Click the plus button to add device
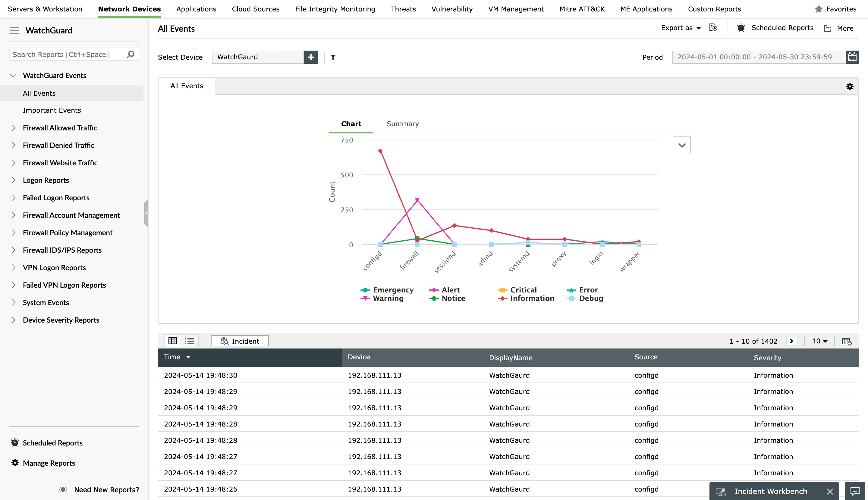Image resolution: width=868 pixels, height=500 pixels. click(x=311, y=57)
